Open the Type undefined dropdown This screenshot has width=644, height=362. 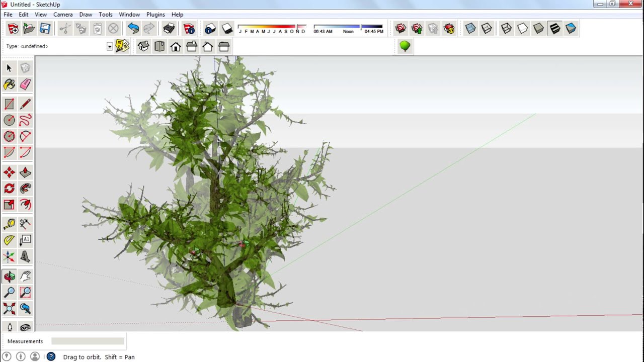[109, 46]
